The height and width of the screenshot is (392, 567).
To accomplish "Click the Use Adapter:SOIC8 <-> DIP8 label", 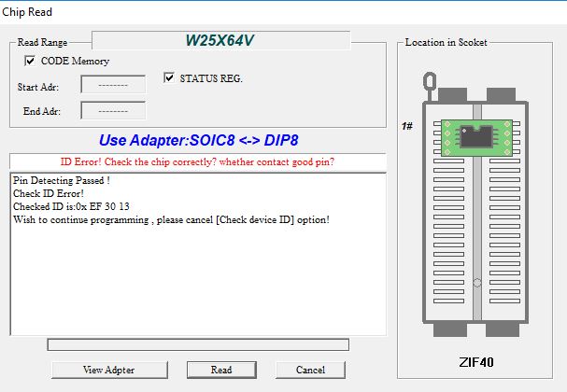I will pyautogui.click(x=199, y=140).
